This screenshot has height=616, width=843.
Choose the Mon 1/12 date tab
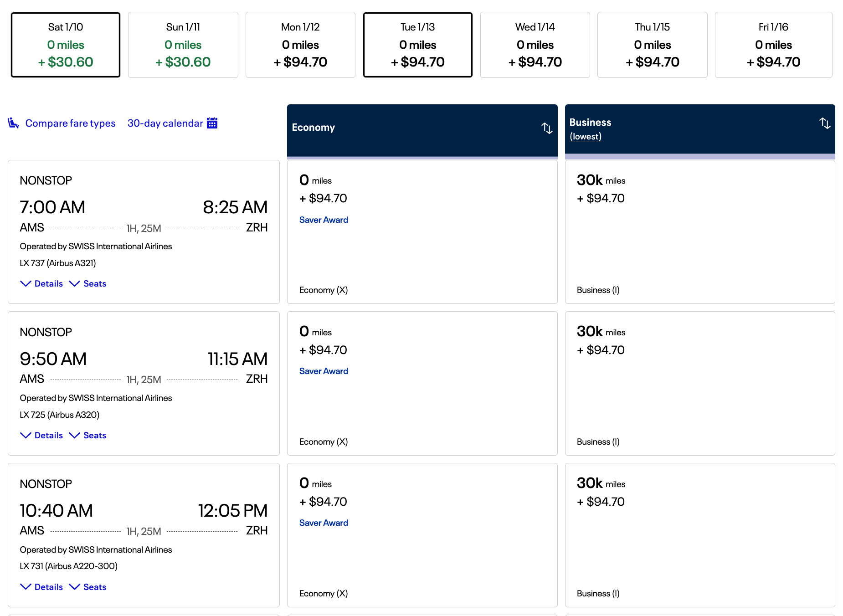[x=300, y=45]
